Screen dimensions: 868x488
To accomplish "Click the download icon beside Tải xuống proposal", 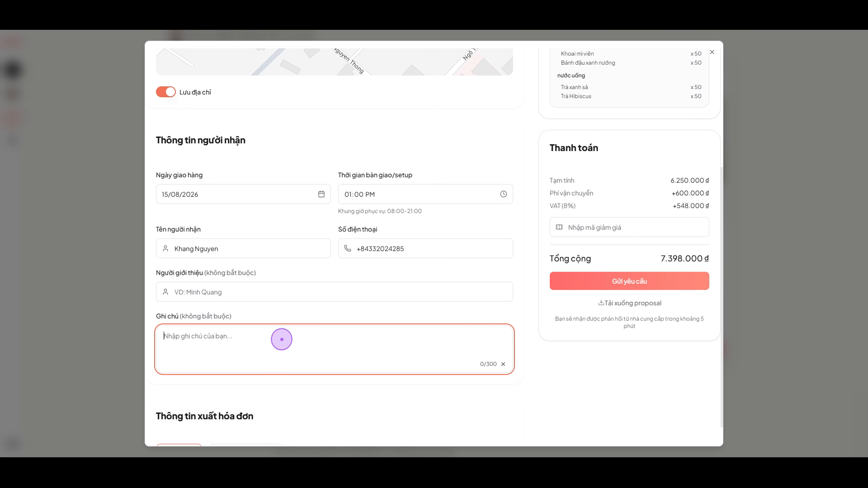I will click(x=601, y=303).
